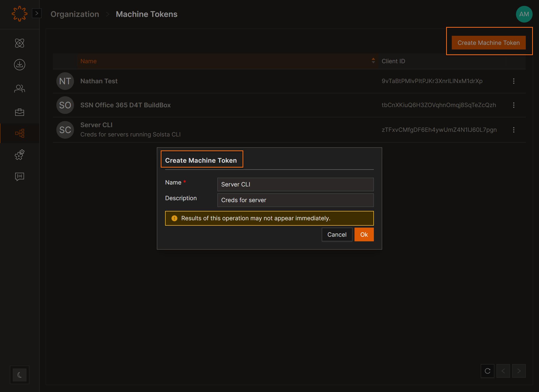Screen dimensions: 539x392
Task: Open options menu for SSN Office 365 row
Action: pyautogui.click(x=514, y=105)
